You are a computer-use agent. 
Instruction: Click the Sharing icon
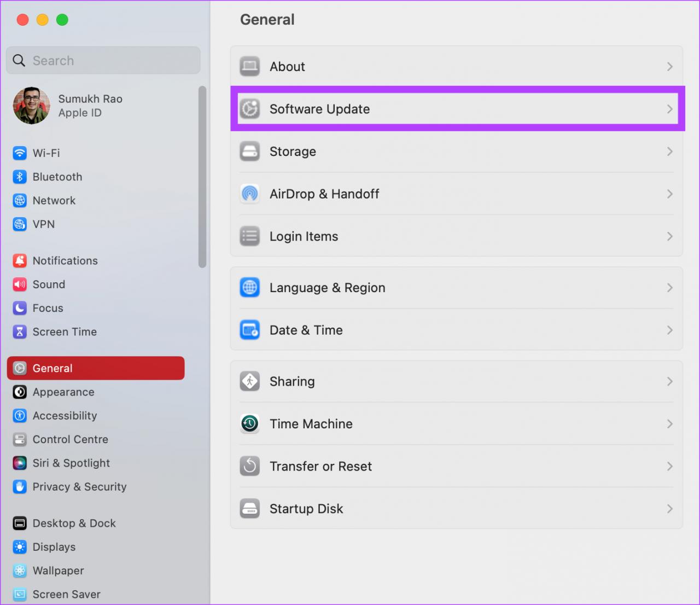[250, 381]
